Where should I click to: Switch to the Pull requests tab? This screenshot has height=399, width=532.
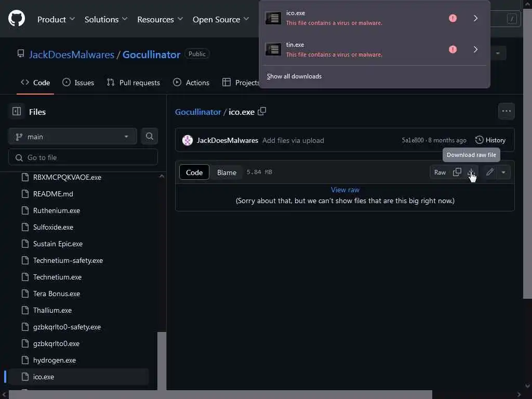(134, 83)
